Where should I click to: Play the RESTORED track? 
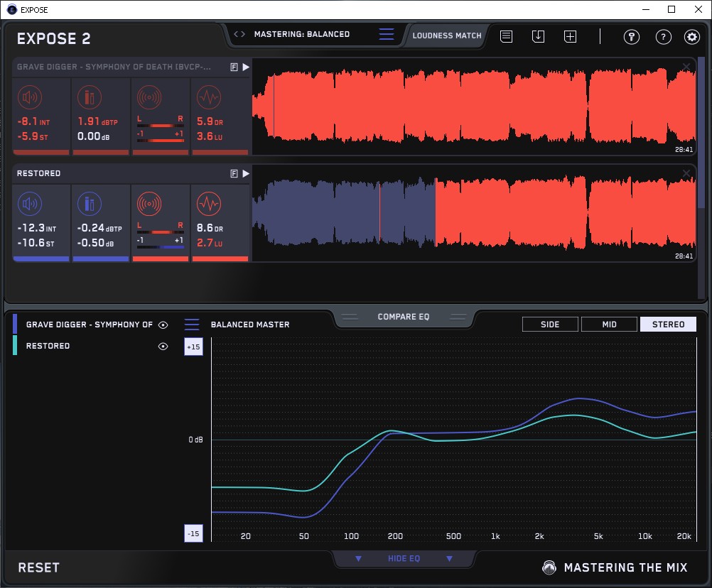[x=246, y=174]
